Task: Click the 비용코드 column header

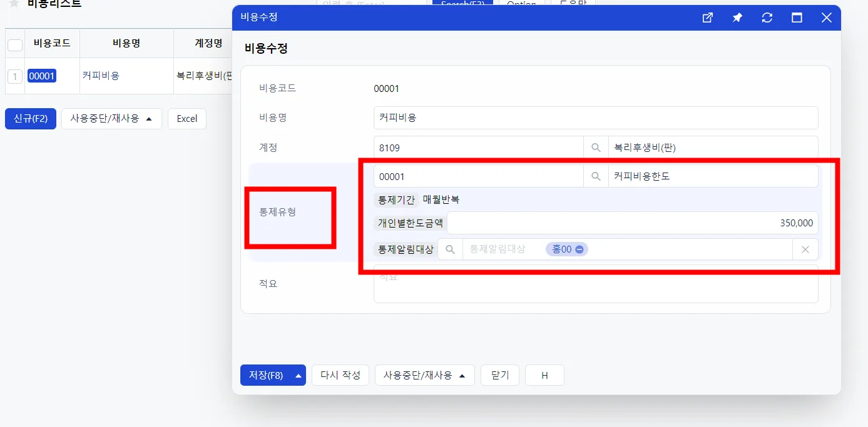Action: pos(52,43)
